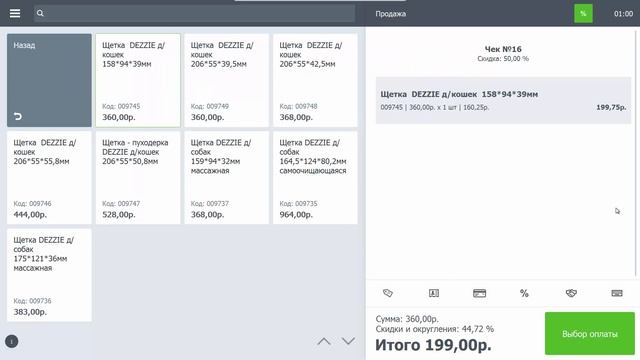Click code Код: 009735 label
The image size is (640, 360).
click(x=298, y=204)
